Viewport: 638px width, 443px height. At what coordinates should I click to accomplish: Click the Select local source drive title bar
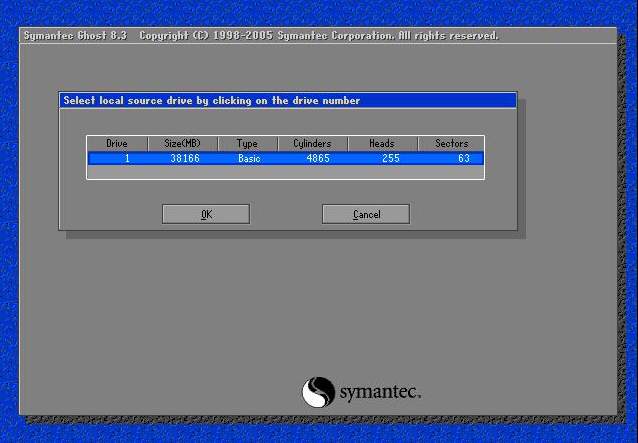point(288,100)
